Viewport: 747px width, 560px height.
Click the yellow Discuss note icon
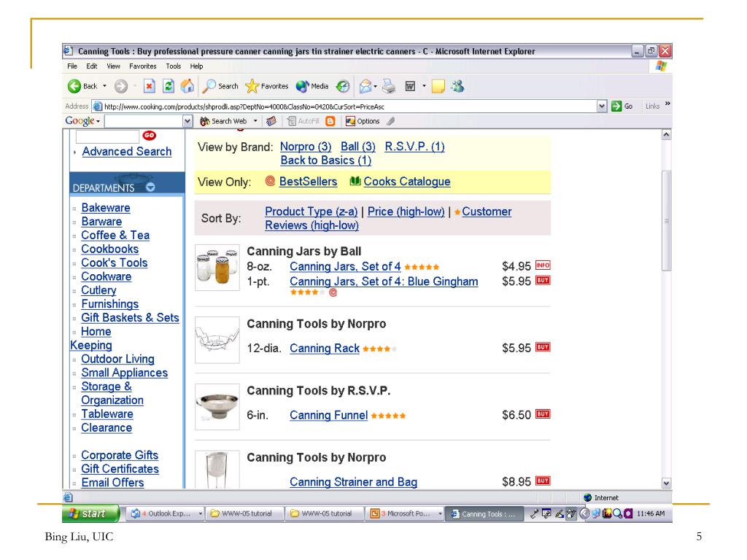point(438,86)
